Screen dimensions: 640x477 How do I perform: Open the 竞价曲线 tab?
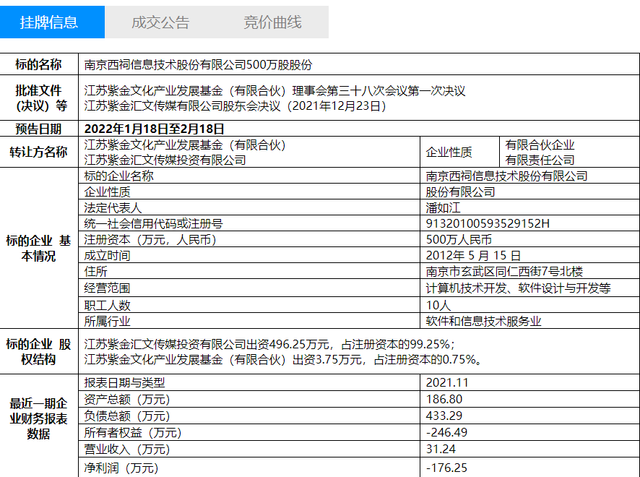click(x=272, y=22)
